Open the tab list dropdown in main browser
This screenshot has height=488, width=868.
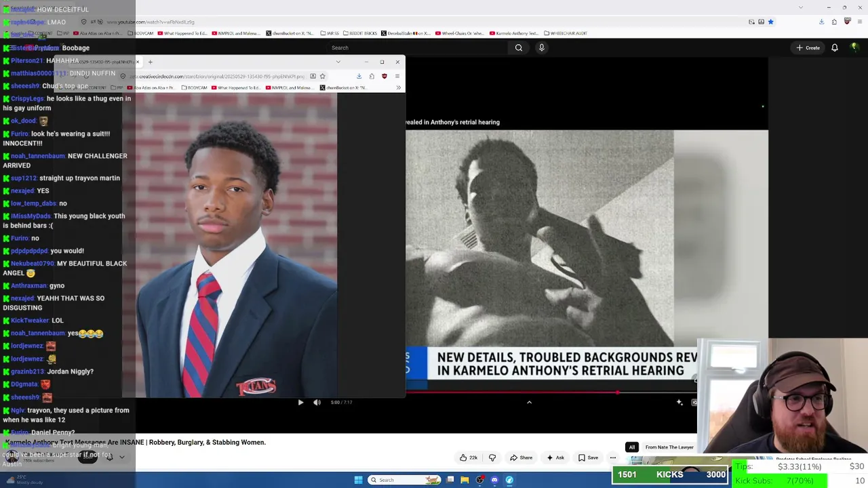point(801,7)
